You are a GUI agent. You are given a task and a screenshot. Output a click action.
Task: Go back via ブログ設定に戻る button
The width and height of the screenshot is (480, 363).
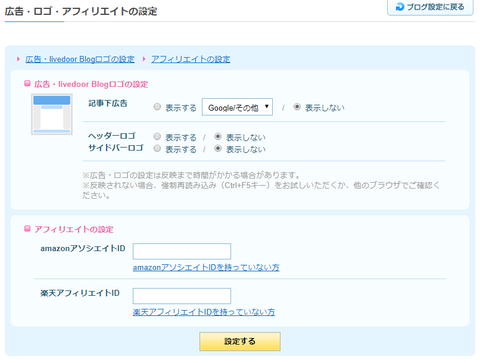pyautogui.click(x=430, y=7)
